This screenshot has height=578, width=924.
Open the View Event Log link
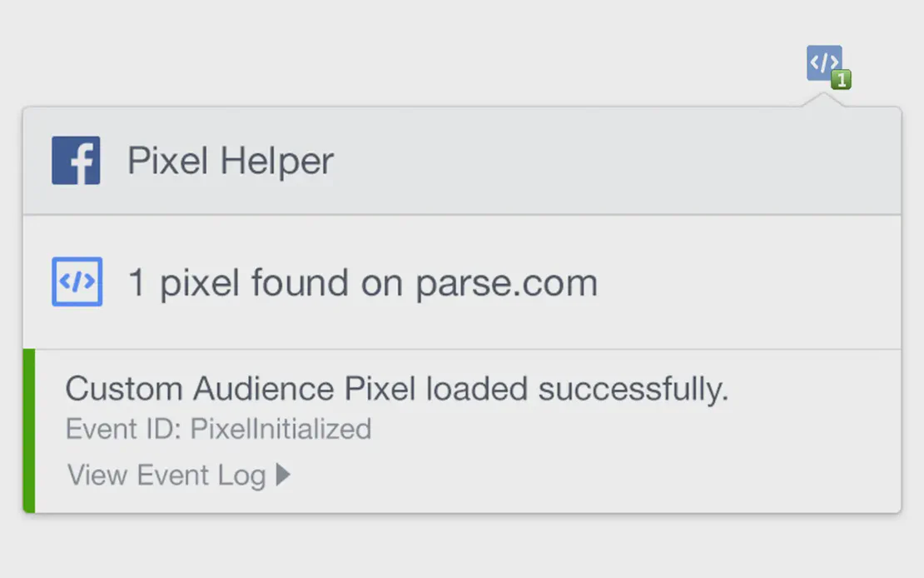(166, 475)
